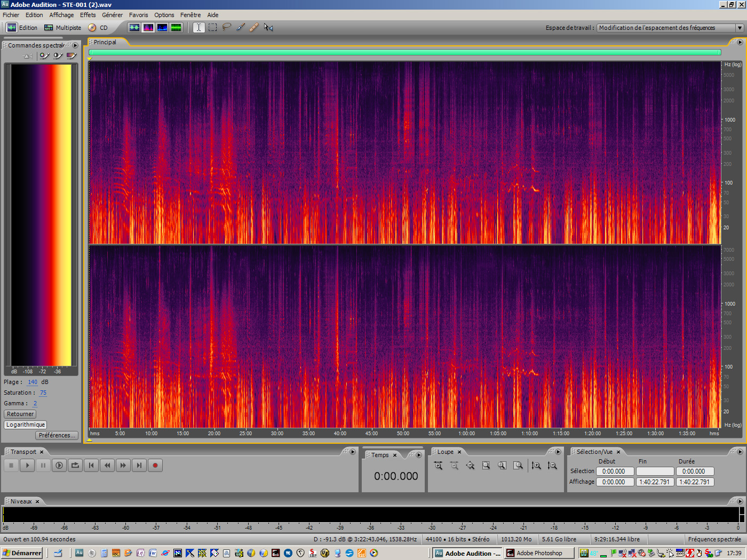Switch to the Principal tab

point(105,42)
